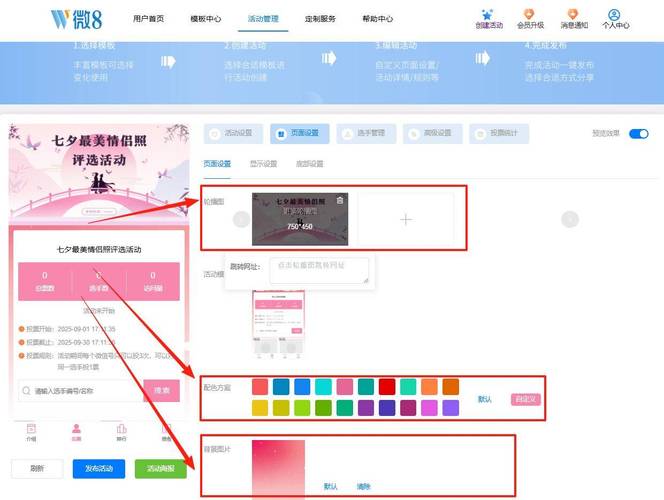Click green 活动海报 button
Viewport: 664px width, 500px height.
pyautogui.click(x=160, y=468)
